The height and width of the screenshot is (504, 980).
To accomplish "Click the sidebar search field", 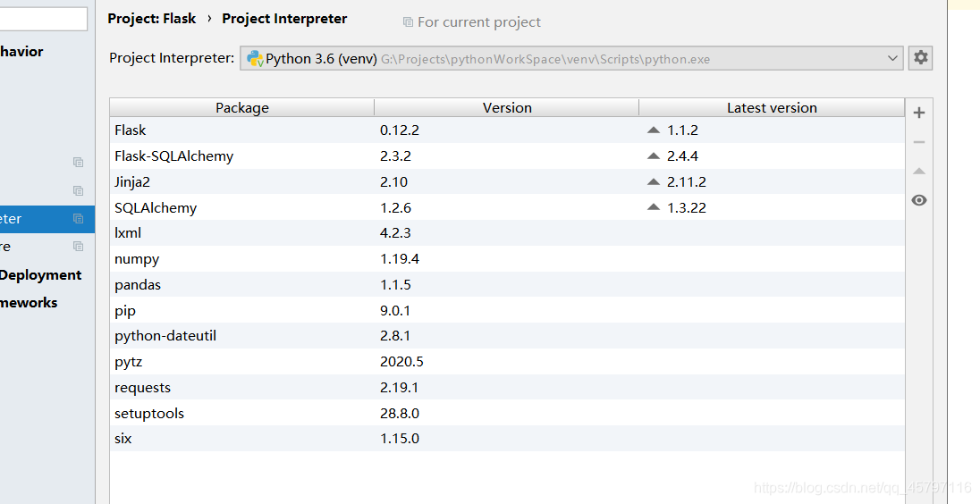I will click(x=43, y=19).
